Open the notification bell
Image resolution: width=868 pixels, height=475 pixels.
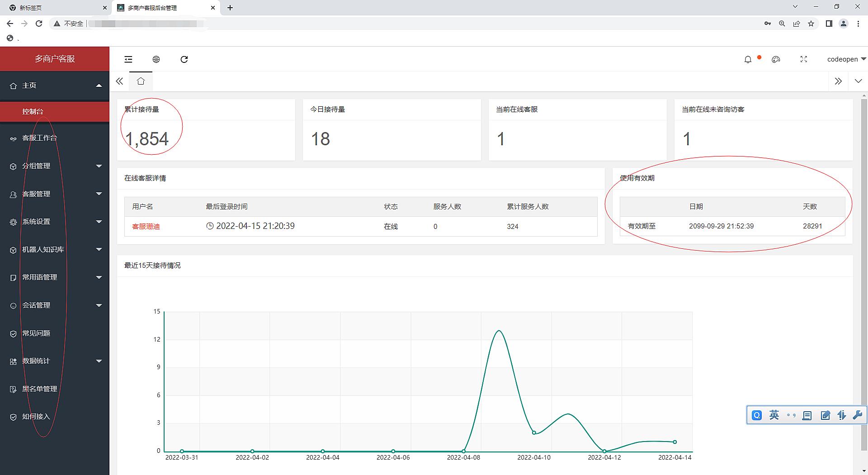(748, 59)
